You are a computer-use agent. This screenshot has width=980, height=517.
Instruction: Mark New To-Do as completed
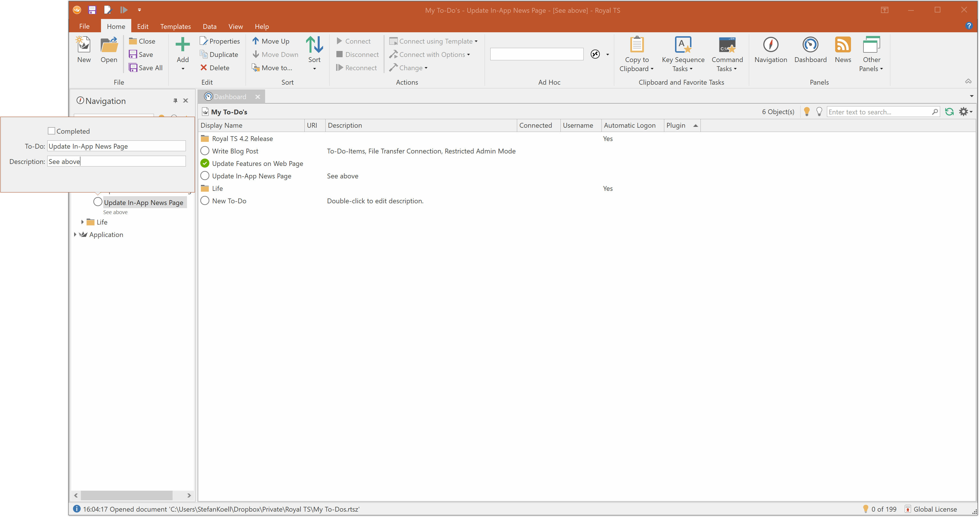click(x=205, y=201)
